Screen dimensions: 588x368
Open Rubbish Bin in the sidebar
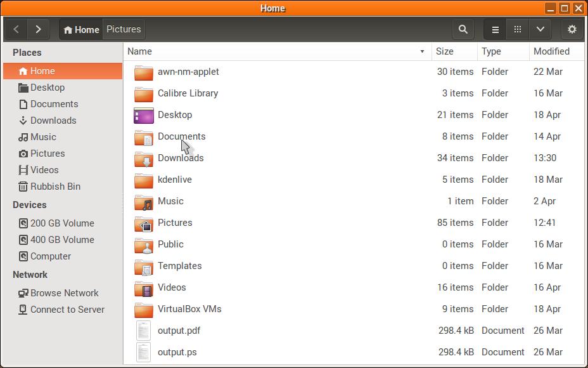56,187
